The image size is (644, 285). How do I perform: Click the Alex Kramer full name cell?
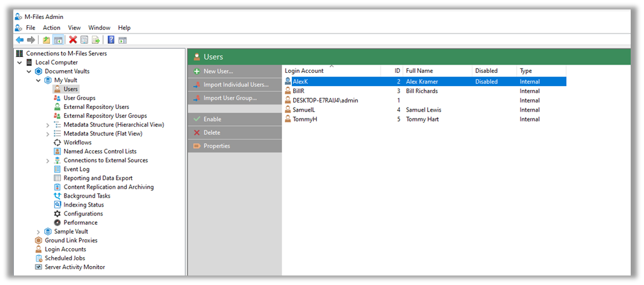click(422, 82)
